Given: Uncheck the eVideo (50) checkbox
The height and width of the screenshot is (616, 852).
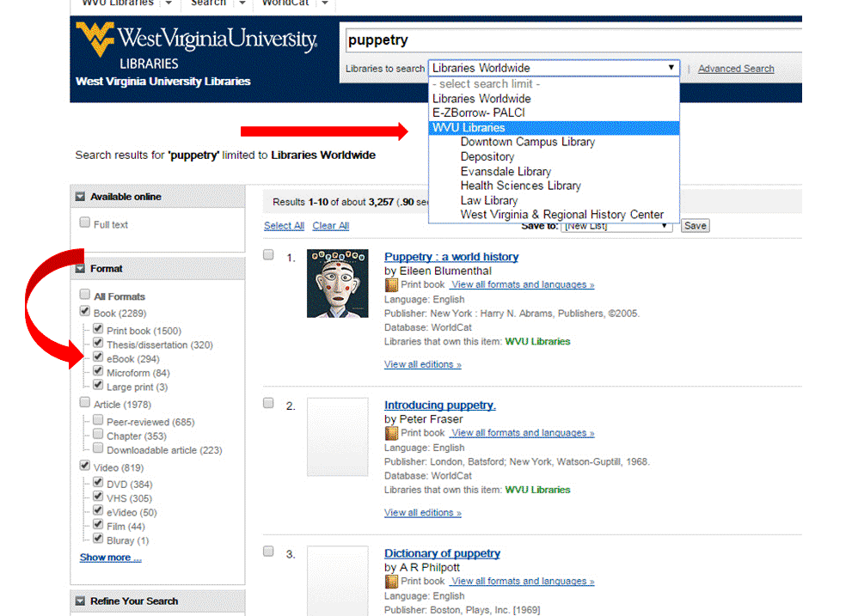Looking at the screenshot, I should [x=98, y=510].
